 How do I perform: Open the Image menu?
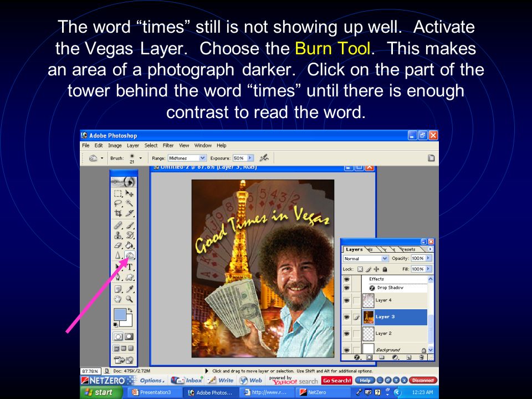click(x=115, y=145)
